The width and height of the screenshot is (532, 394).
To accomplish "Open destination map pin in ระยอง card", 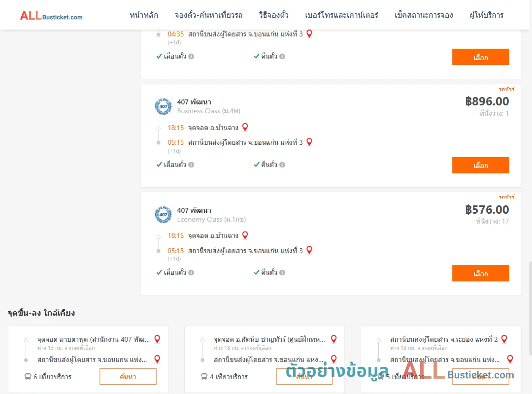I will point(510,359).
